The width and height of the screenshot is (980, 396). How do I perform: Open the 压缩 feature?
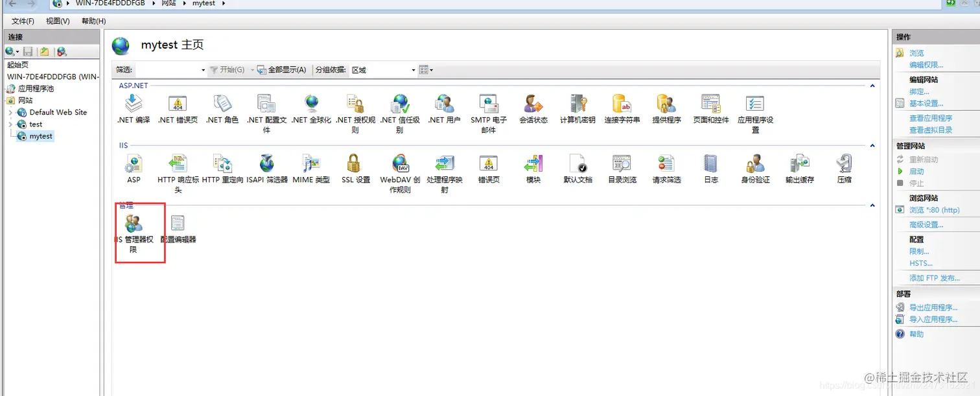(x=844, y=169)
